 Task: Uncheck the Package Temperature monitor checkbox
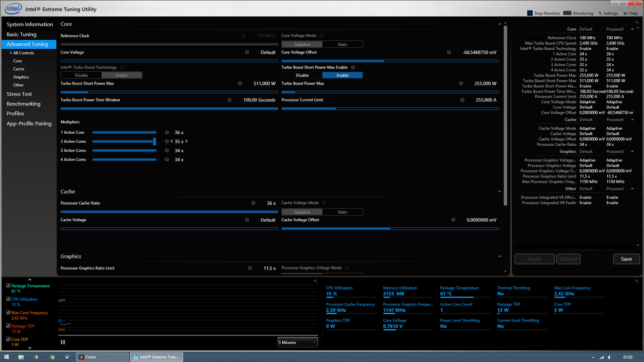8,286
